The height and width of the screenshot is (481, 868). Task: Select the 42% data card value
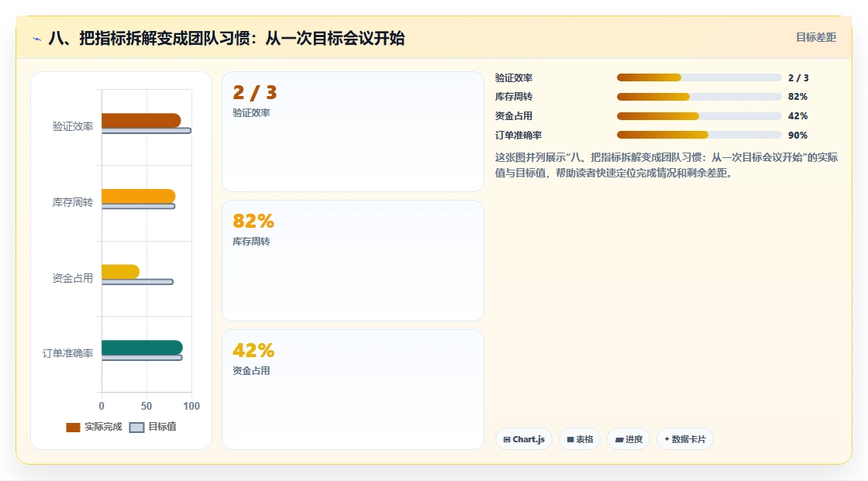pyautogui.click(x=253, y=350)
